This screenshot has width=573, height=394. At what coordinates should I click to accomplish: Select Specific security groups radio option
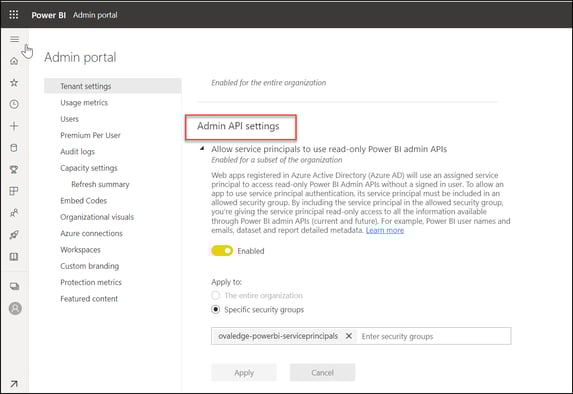click(216, 310)
